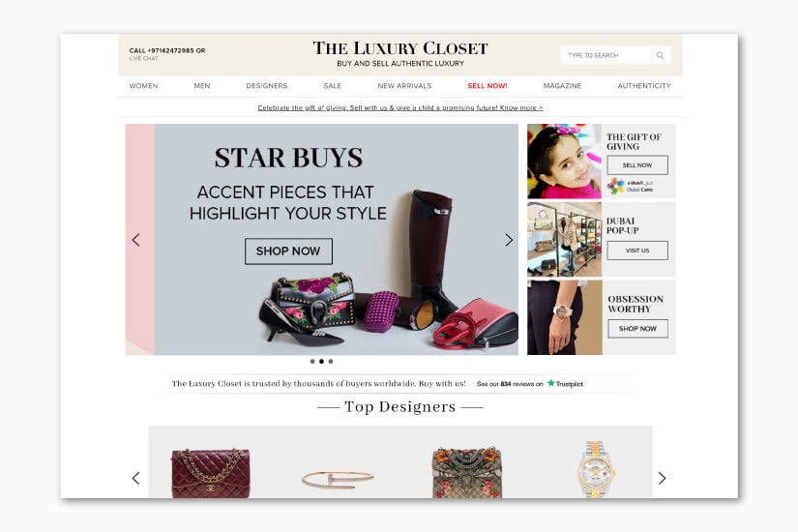Open the Designers menu

[x=267, y=85]
